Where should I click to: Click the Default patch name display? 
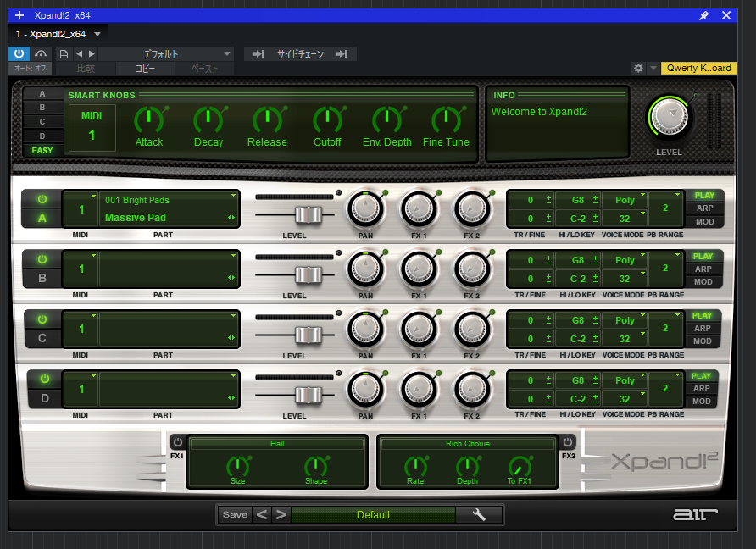point(373,515)
